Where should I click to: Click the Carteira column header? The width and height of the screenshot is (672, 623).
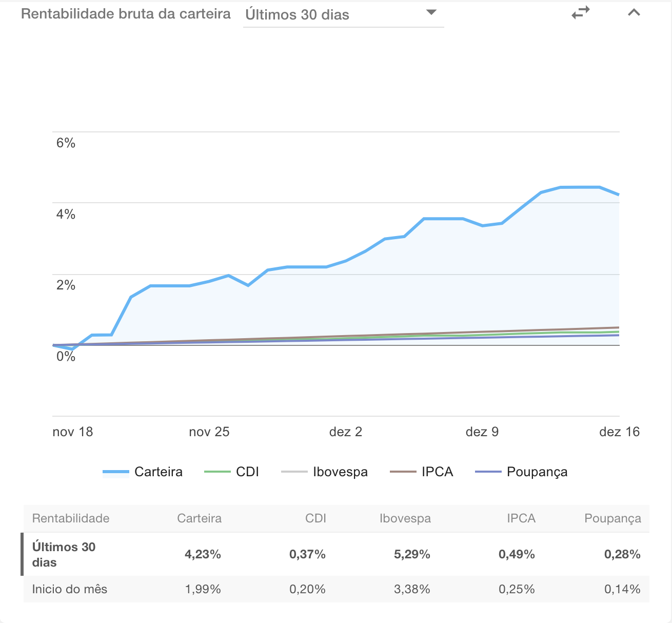(199, 518)
